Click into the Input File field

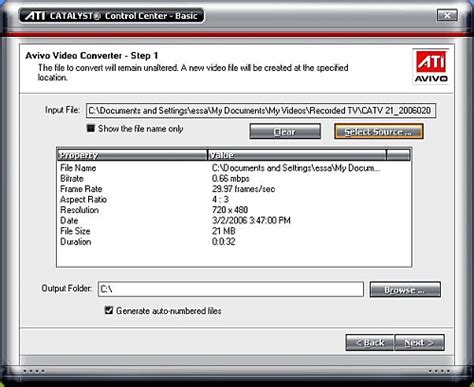coord(261,110)
